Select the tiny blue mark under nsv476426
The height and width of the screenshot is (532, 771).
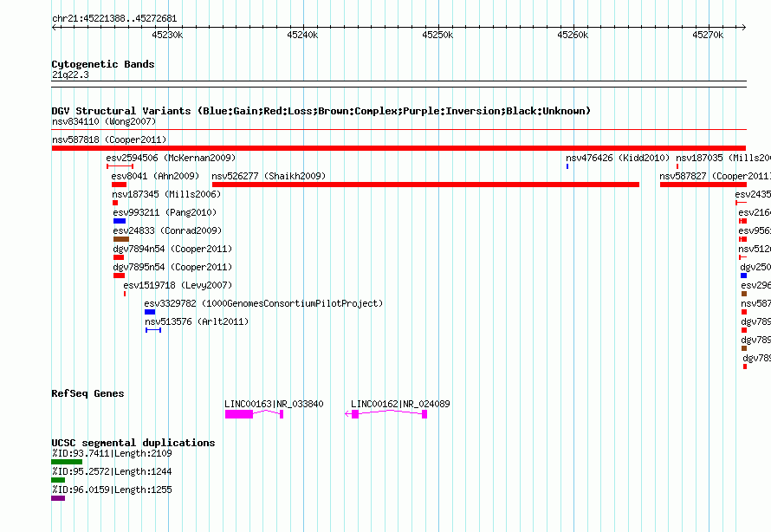[567, 166]
